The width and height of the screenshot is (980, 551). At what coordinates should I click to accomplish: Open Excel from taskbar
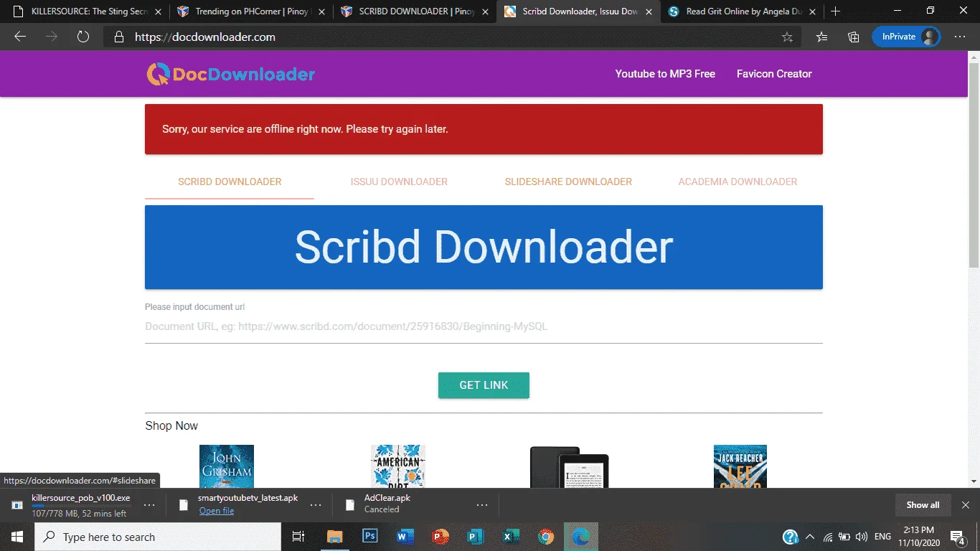click(x=511, y=537)
